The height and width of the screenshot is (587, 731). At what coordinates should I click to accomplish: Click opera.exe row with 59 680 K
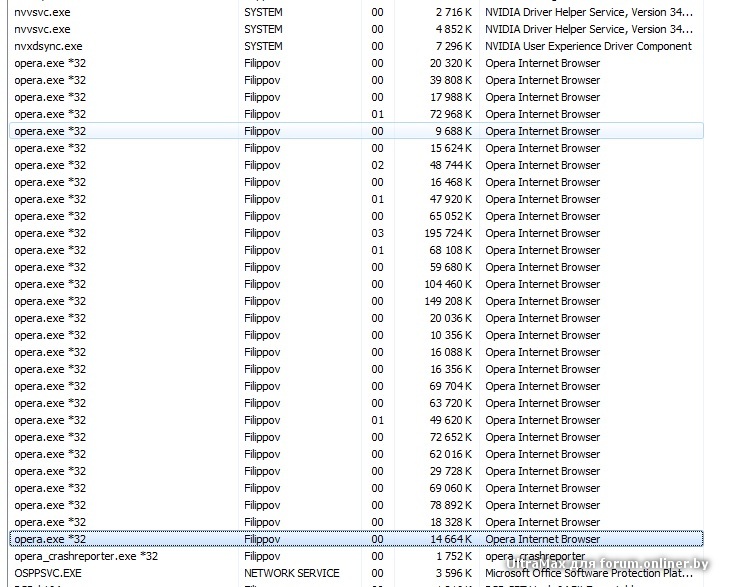point(356,267)
